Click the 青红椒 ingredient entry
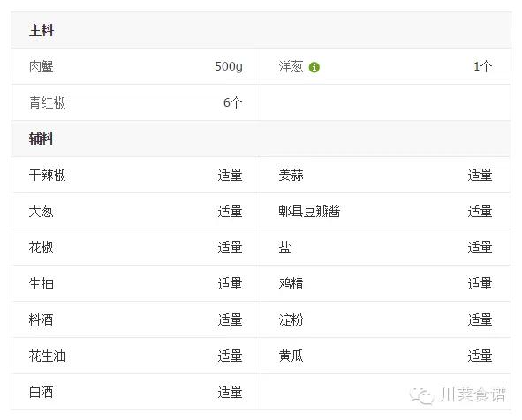The height and width of the screenshot is (420, 522). click(x=47, y=102)
